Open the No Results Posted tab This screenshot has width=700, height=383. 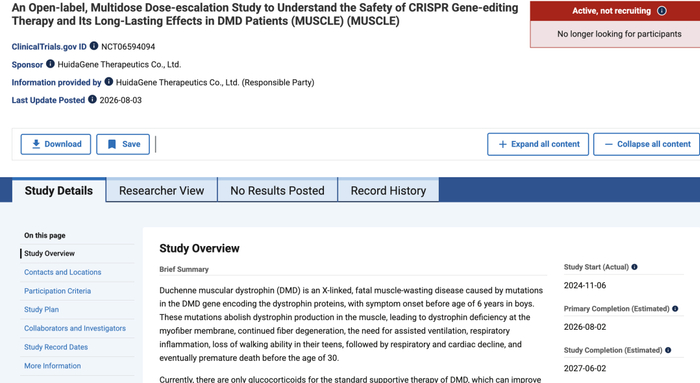(277, 191)
